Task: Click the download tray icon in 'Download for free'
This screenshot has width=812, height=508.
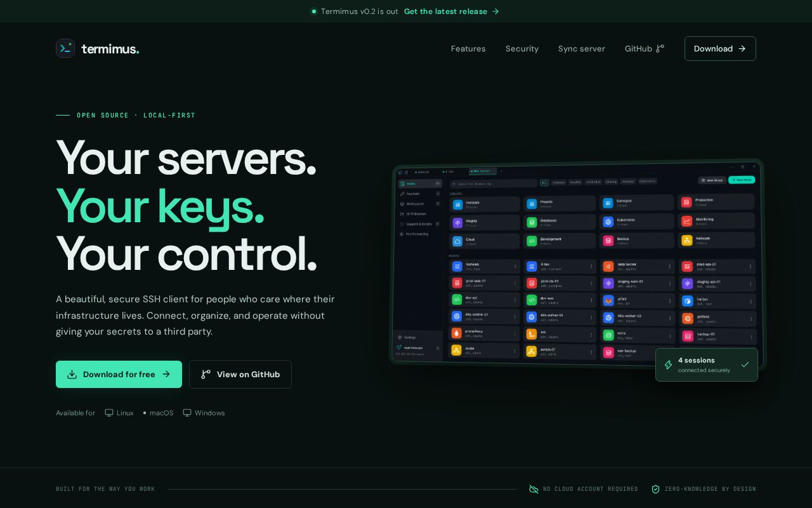Action: (x=72, y=374)
